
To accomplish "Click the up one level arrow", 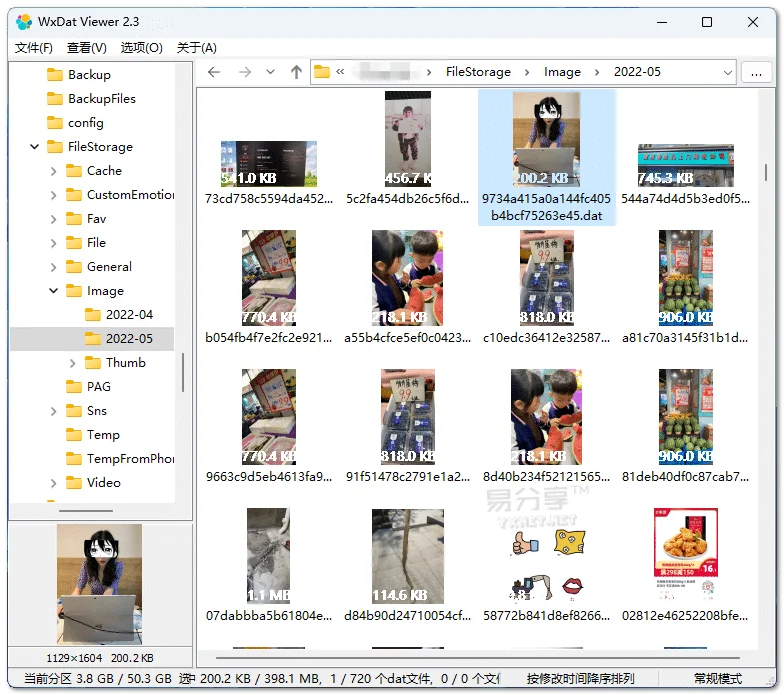I will (x=296, y=72).
